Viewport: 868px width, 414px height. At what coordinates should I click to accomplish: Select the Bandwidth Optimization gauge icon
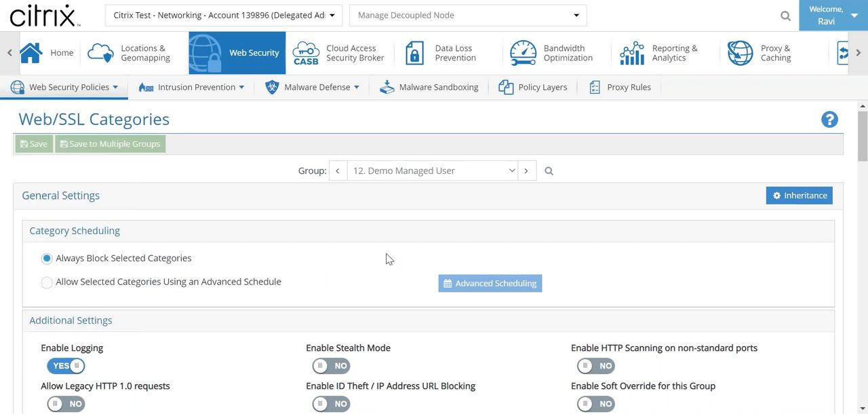[523, 53]
